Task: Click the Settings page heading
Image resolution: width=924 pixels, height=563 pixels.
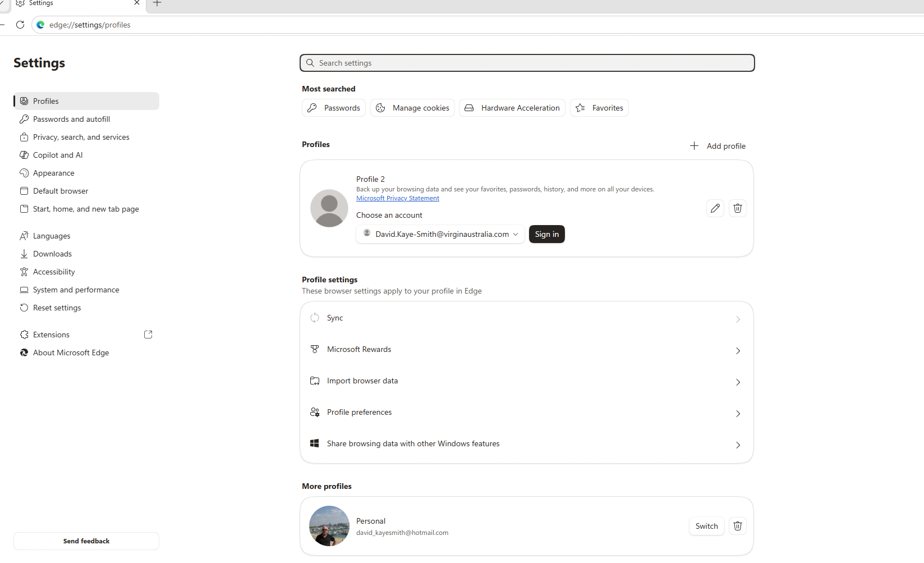Action: 39,63
